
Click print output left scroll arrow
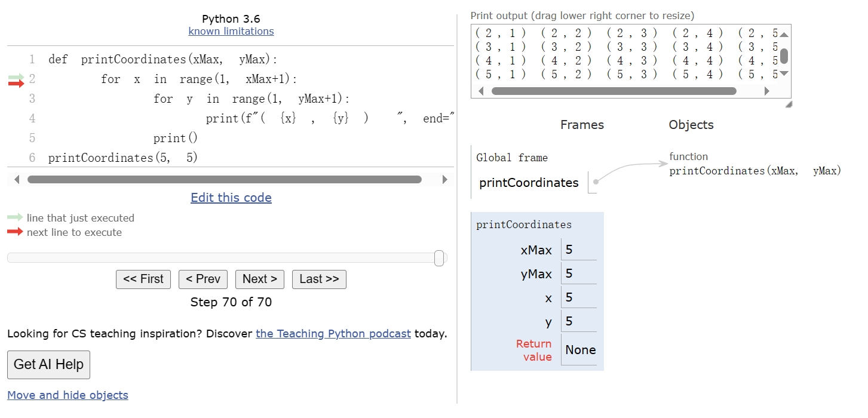(481, 91)
